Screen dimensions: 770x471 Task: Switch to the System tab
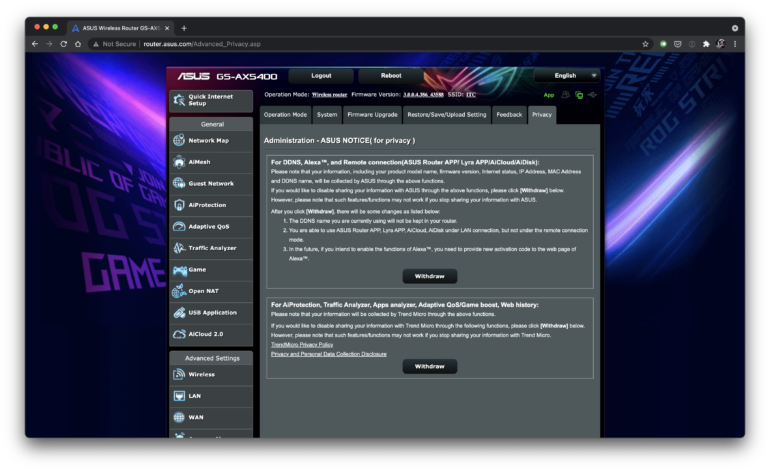327,114
